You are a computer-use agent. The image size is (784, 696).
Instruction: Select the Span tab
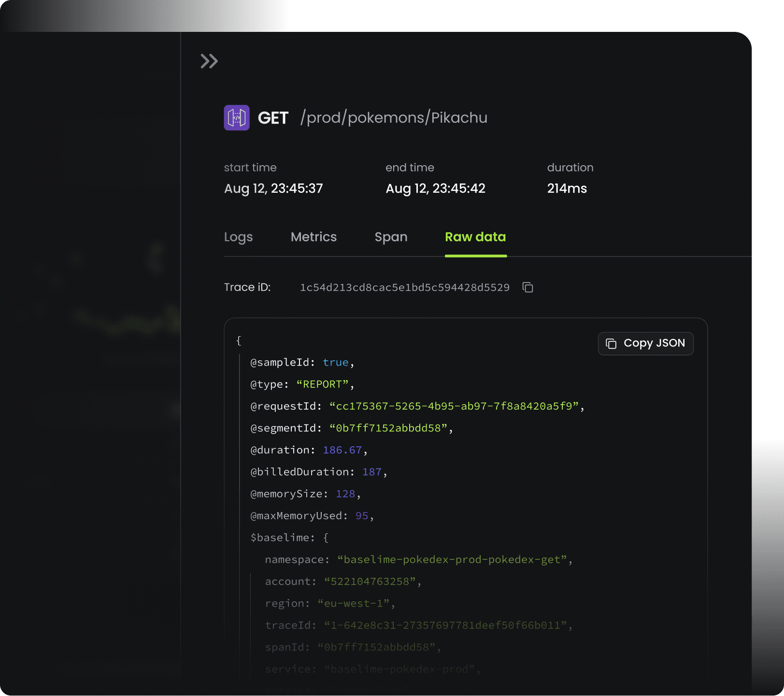(x=391, y=237)
